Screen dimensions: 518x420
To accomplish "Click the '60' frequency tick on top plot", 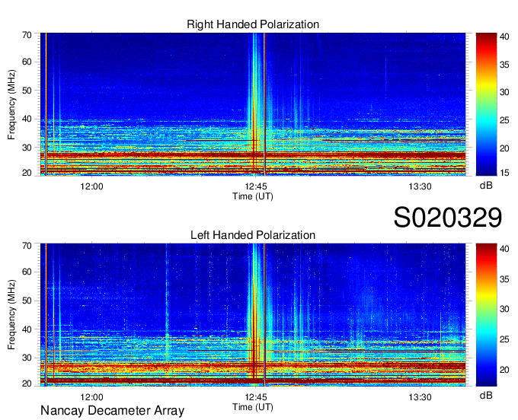I will tap(27, 62).
